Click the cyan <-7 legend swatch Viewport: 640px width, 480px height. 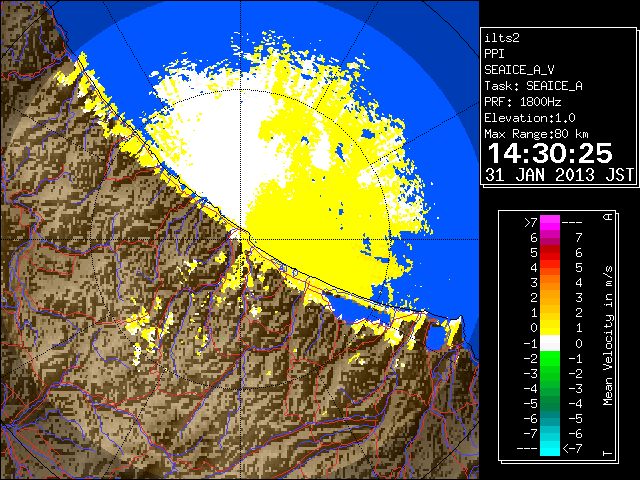pos(550,448)
